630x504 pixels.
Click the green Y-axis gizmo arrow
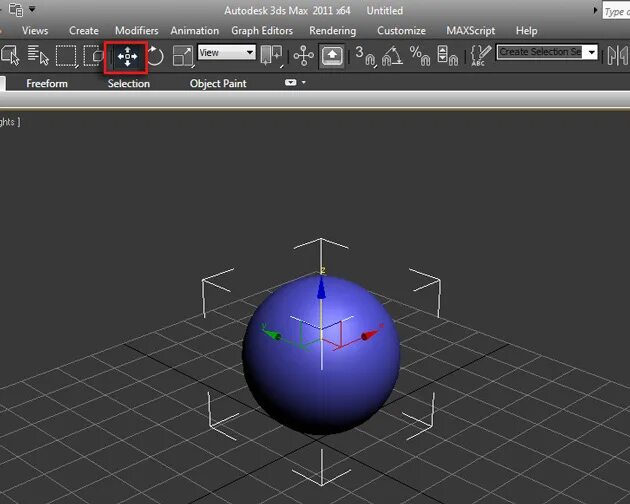273,335
